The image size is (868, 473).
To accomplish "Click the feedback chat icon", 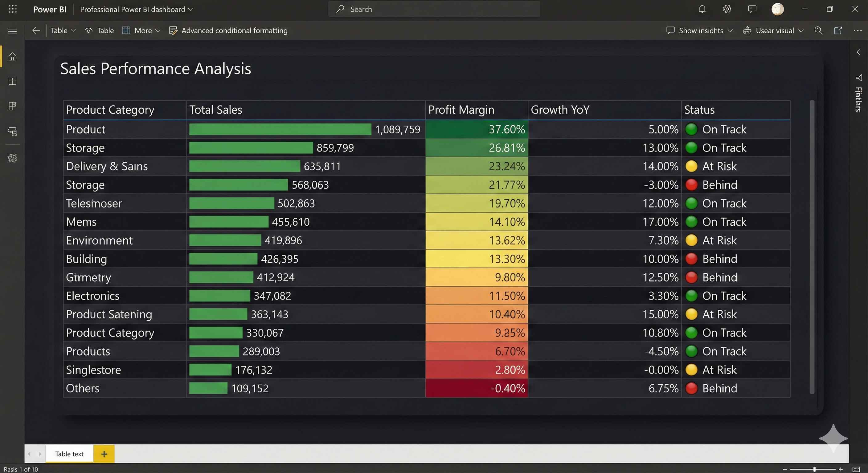I will (752, 9).
